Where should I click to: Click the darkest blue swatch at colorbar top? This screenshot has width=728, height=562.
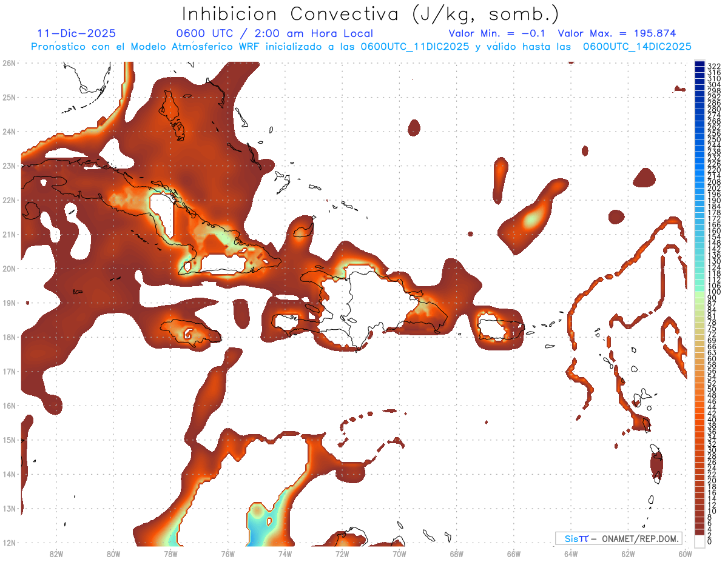pos(700,65)
